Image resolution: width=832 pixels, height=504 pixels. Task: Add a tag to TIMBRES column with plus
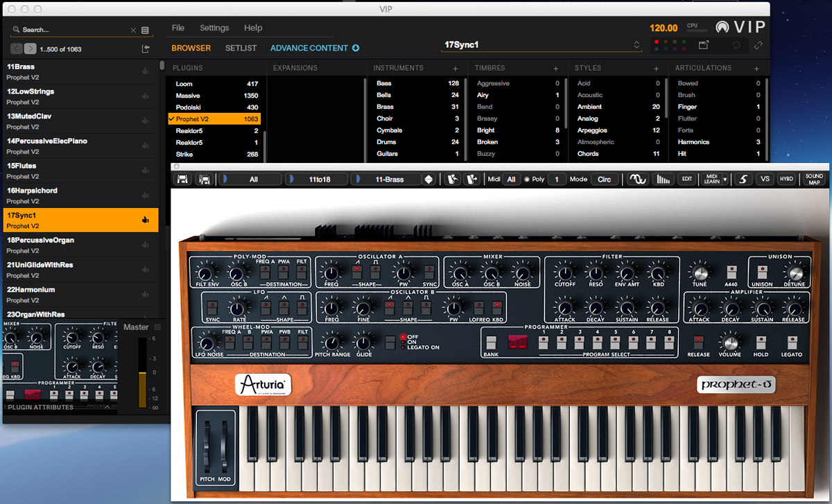click(555, 69)
